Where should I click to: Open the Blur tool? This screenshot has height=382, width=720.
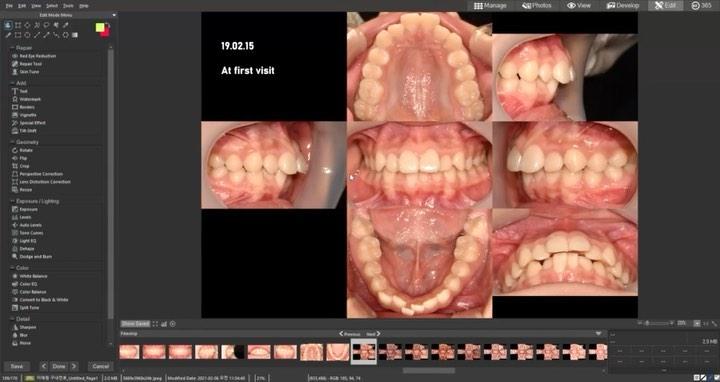point(21,335)
